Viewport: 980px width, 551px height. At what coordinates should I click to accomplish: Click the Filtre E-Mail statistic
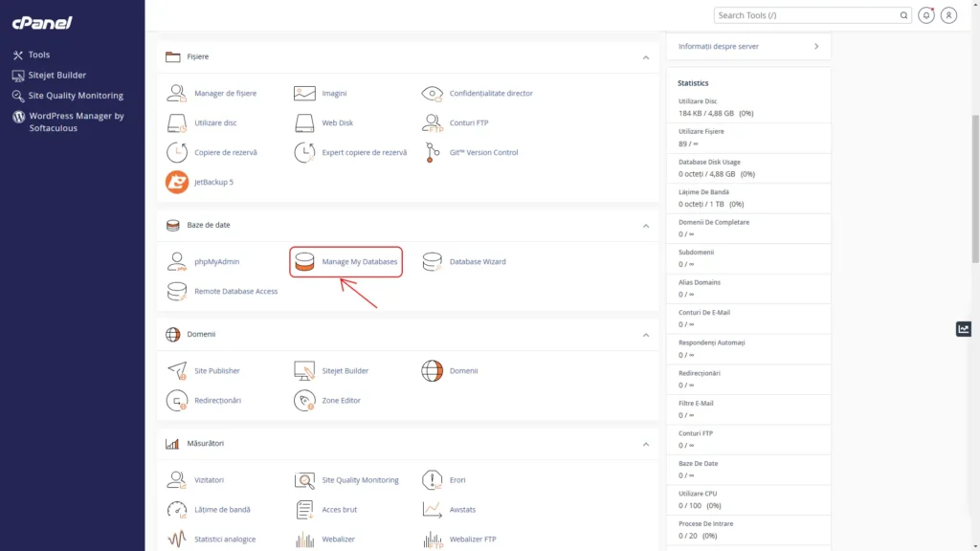[748, 409]
